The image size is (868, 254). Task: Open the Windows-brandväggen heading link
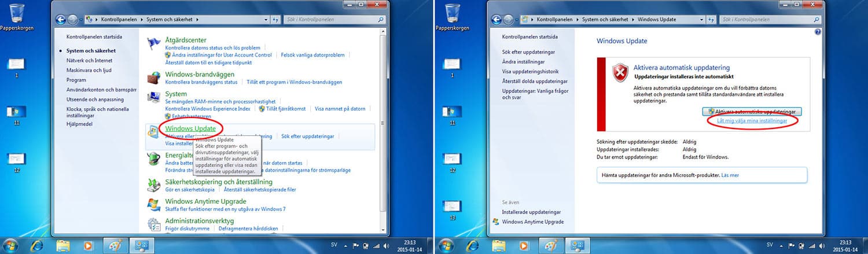coord(200,74)
